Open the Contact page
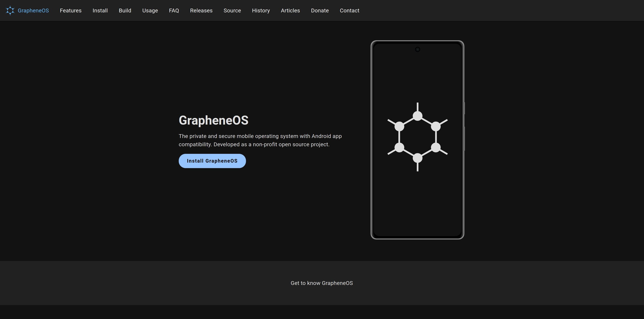 pyautogui.click(x=349, y=11)
